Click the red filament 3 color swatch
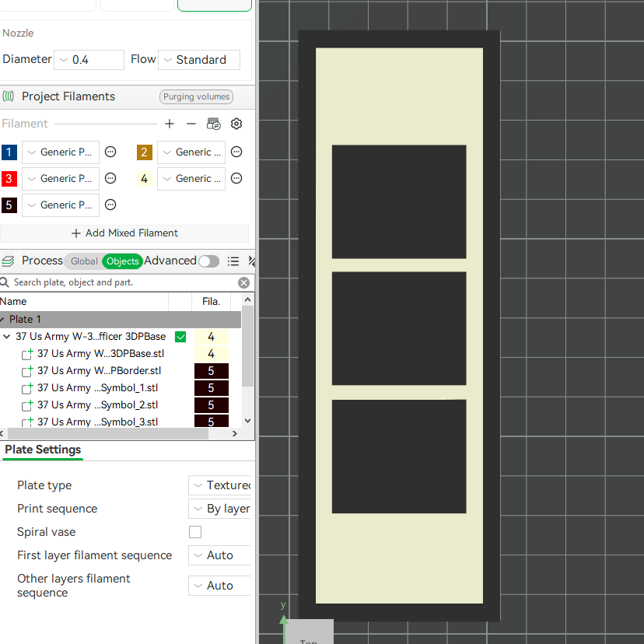This screenshot has width=644, height=644. point(9,179)
